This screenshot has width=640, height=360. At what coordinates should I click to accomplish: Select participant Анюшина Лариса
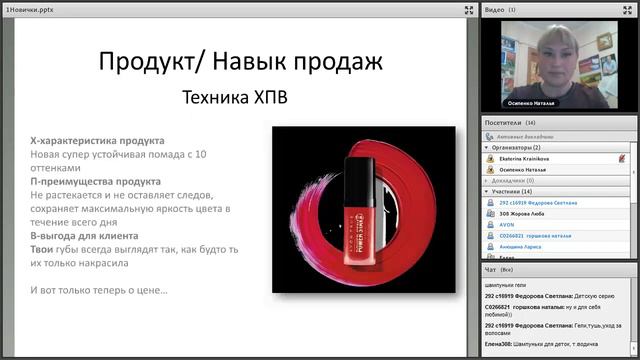pyautogui.click(x=557, y=247)
